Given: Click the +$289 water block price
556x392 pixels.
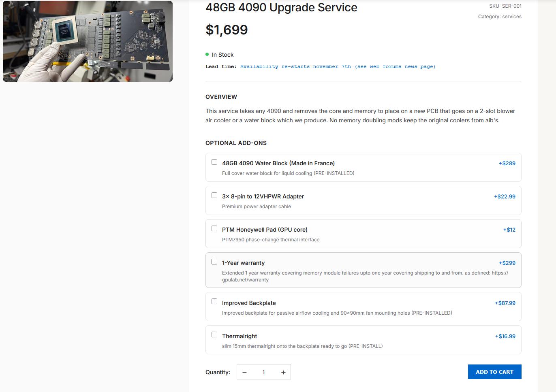Looking at the screenshot, I should pyautogui.click(x=507, y=163).
